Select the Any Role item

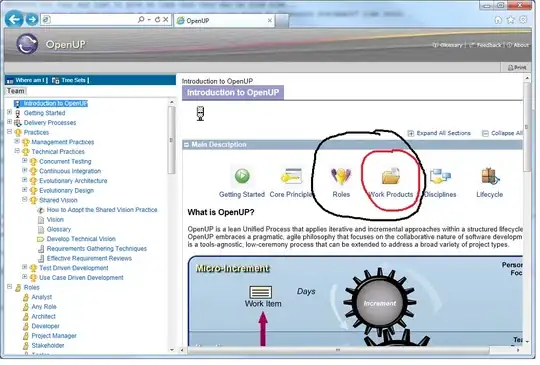tap(44, 306)
